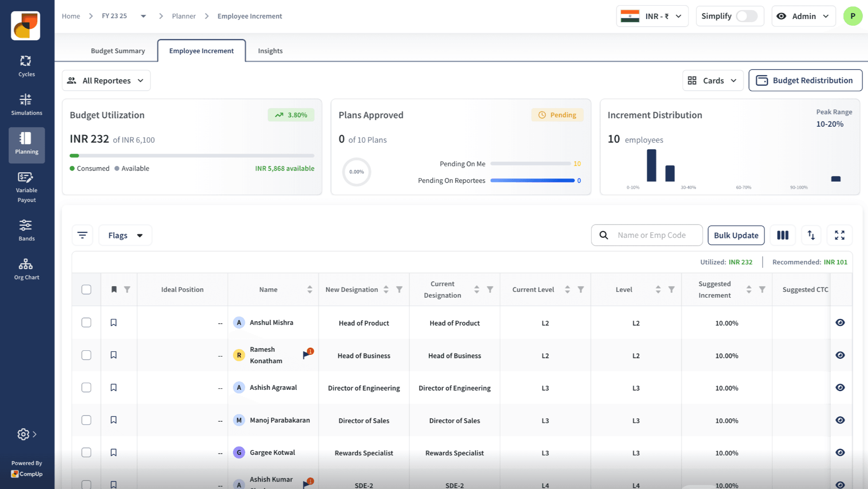Open the table filter icon
The height and width of the screenshot is (489, 868).
(x=82, y=235)
